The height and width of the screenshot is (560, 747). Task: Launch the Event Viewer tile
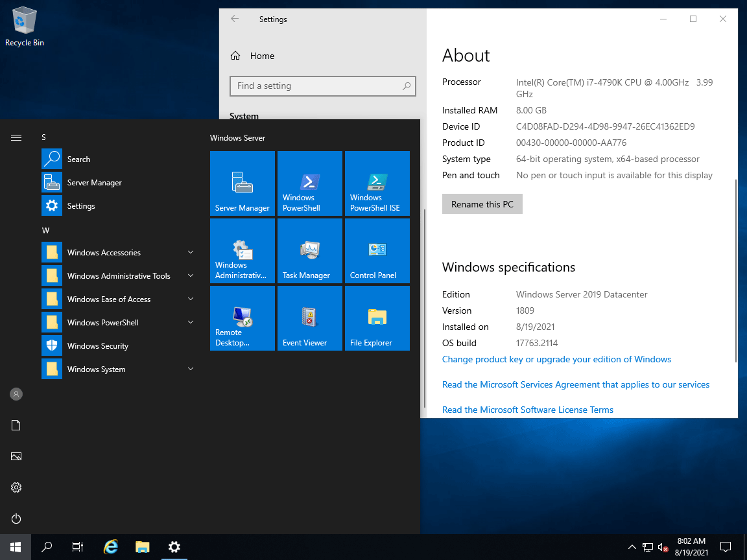310,318
